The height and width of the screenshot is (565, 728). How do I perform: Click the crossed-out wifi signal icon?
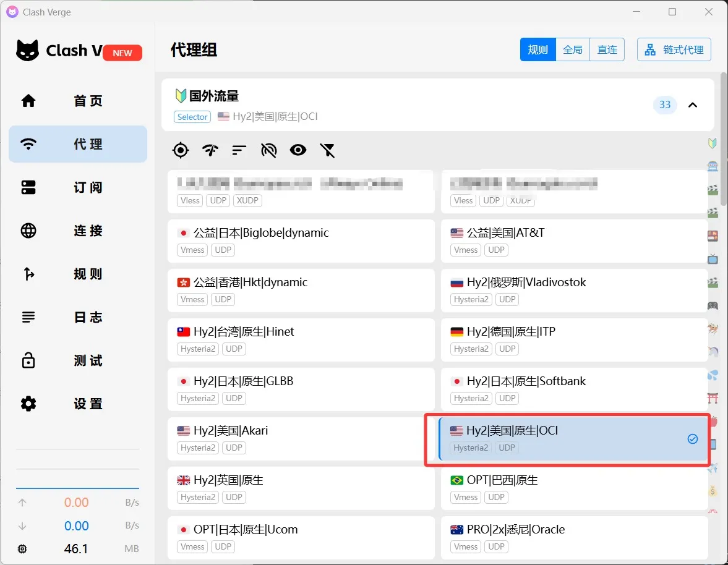[269, 150]
